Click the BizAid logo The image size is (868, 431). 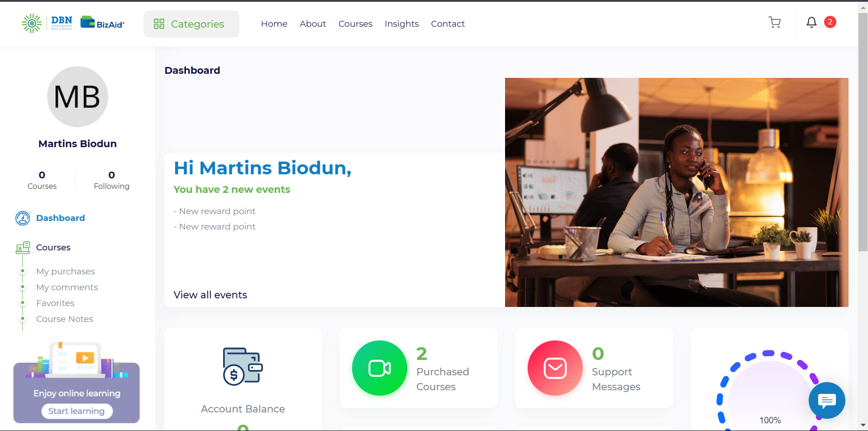[102, 22]
